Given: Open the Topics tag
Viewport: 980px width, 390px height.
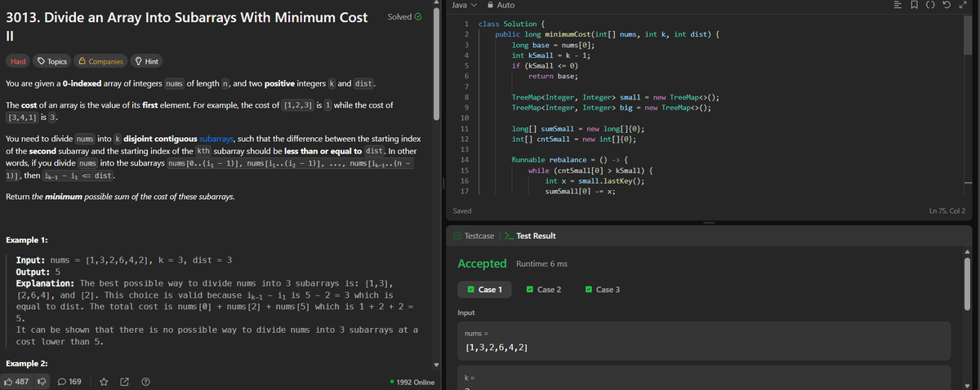Looking at the screenshot, I should 52,61.
